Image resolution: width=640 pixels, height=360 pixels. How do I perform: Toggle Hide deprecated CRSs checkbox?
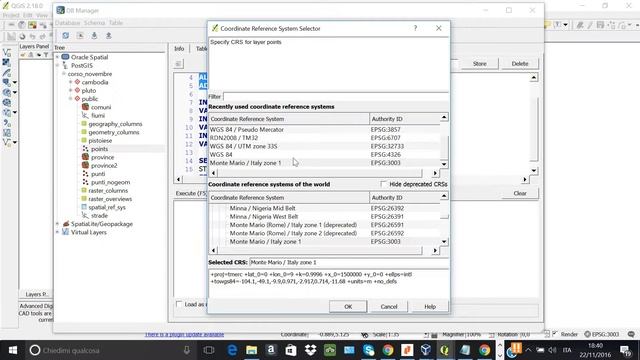(383, 184)
